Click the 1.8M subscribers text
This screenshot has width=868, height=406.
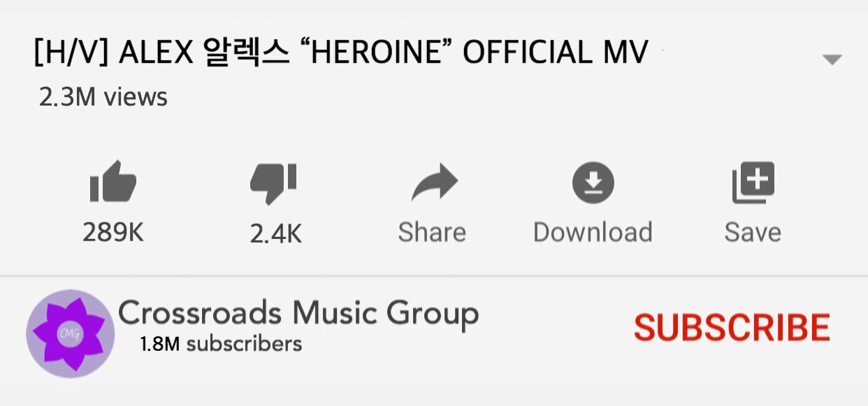coord(221,344)
